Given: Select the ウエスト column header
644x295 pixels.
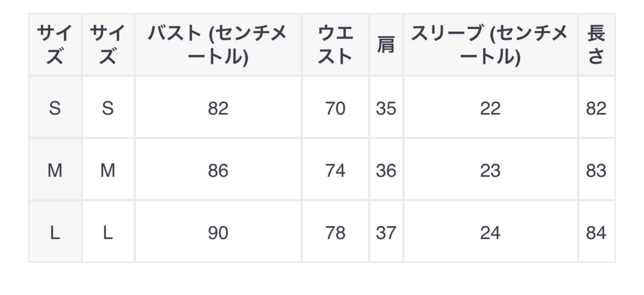Looking at the screenshot, I should pyautogui.click(x=336, y=45).
